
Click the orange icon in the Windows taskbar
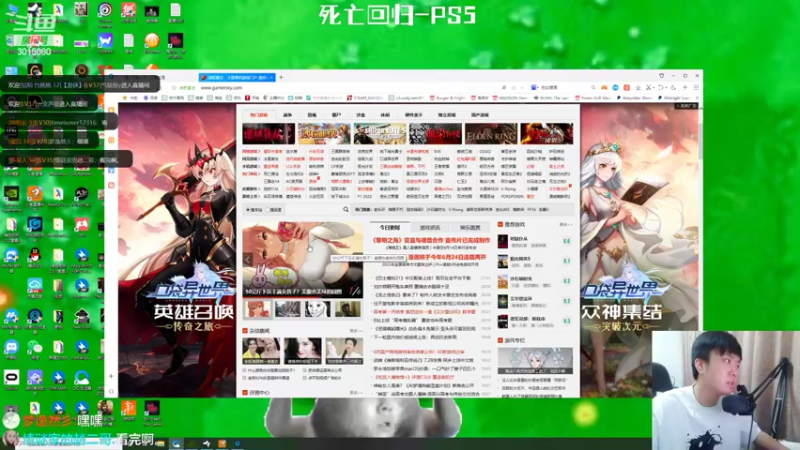[222, 444]
